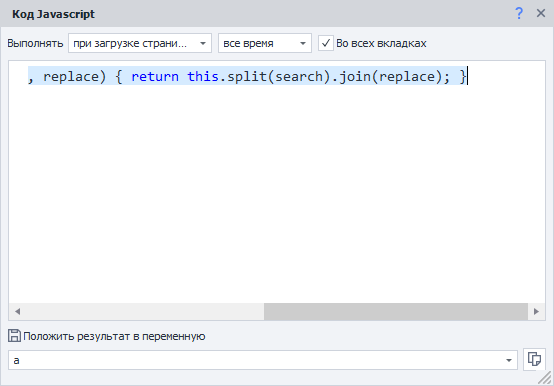Click the save icon beside 'Положить результат в переменную'
The image size is (554, 386).
tap(14, 336)
